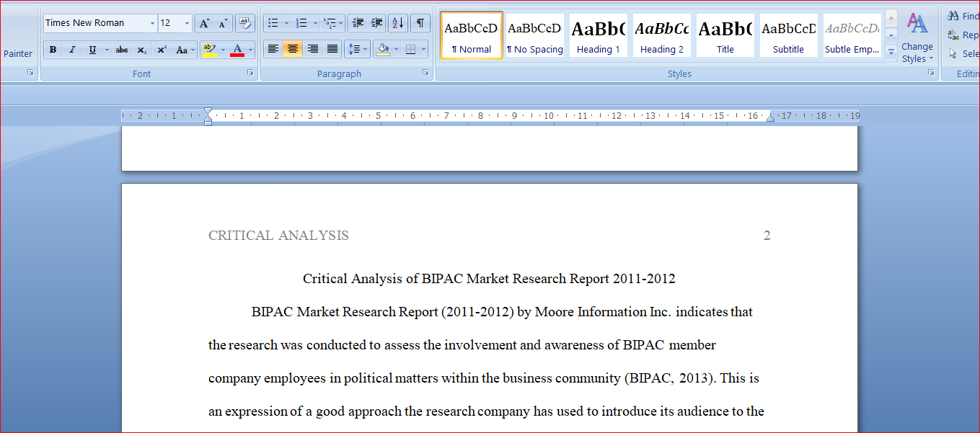Clear formatting with the eraser icon
The height and width of the screenshot is (433, 980).
click(245, 23)
